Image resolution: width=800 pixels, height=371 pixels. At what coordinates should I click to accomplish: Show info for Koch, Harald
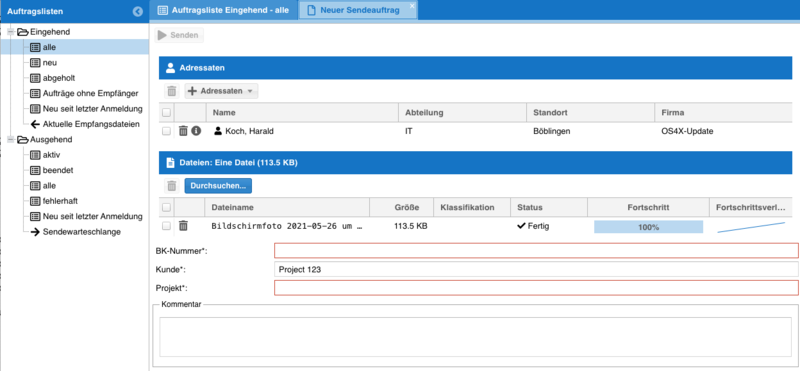pos(196,131)
